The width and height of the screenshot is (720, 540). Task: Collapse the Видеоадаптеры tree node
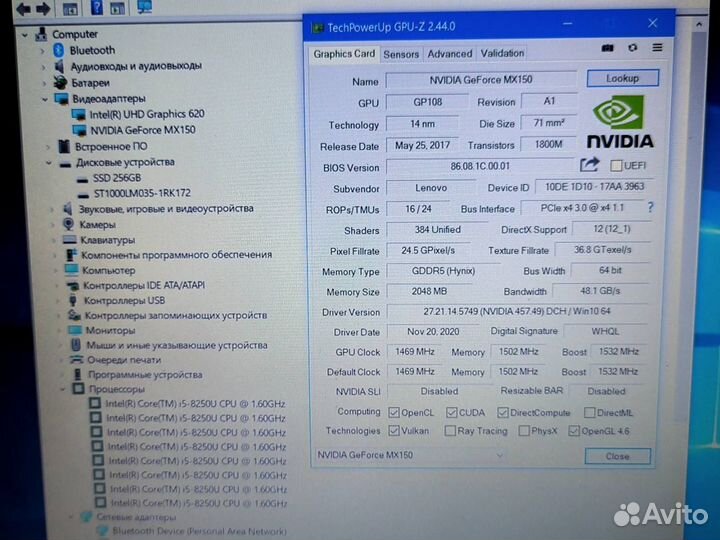[x=45, y=98]
